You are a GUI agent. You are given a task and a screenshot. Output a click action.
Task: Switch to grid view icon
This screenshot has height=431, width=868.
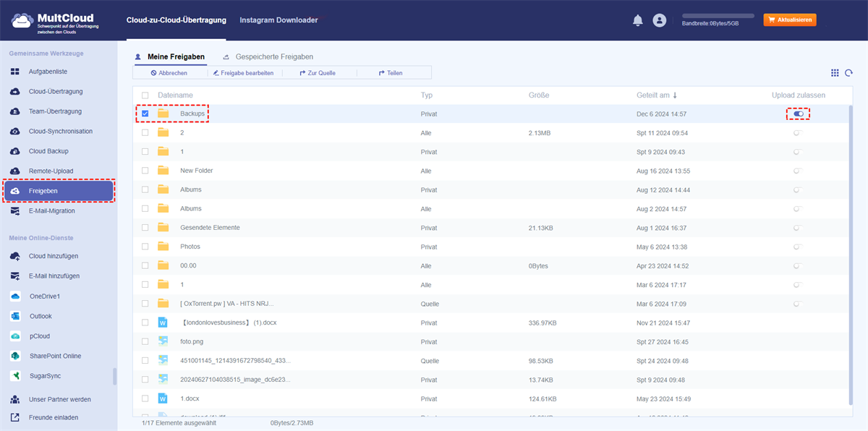point(835,73)
